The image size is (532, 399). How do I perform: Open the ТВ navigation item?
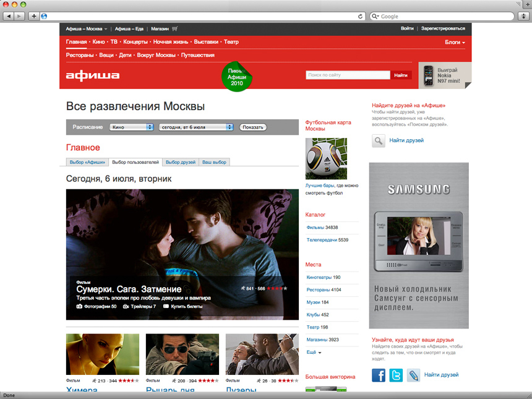point(114,42)
